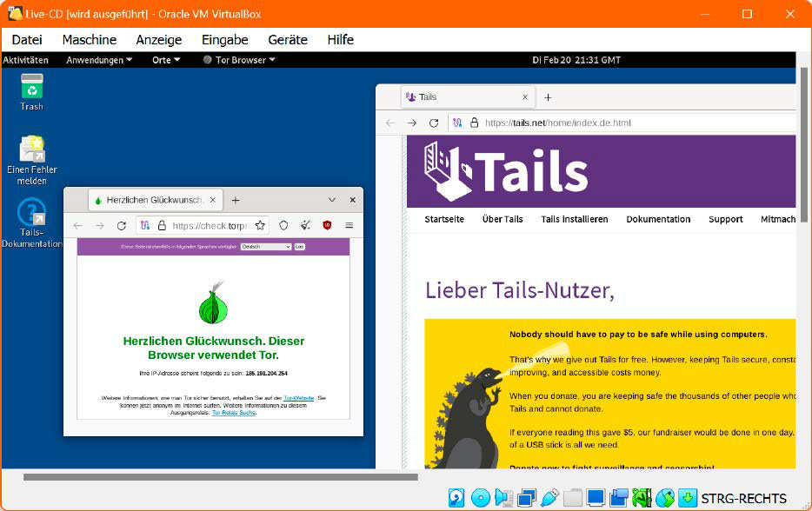Image resolution: width=812 pixels, height=511 pixels.
Task: Click the network adapters icon in VirtualBox status bar
Action: coord(527,498)
